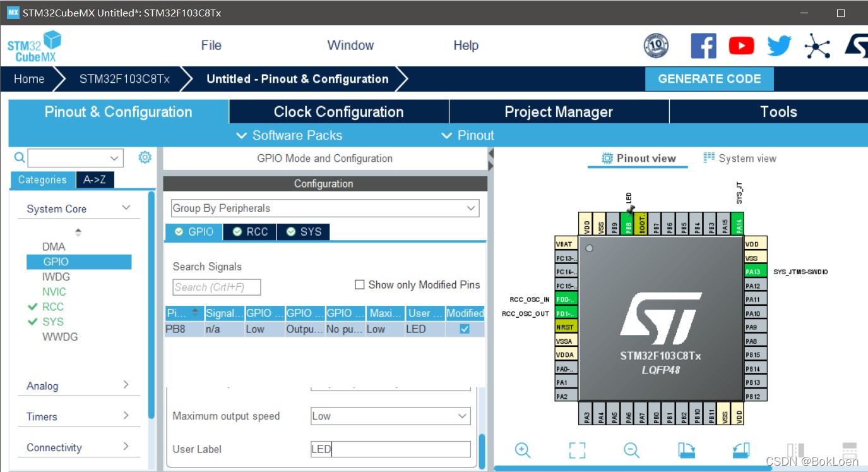868x472 pixels.
Task: Open Group By Peripherals dropdown
Action: click(x=325, y=208)
